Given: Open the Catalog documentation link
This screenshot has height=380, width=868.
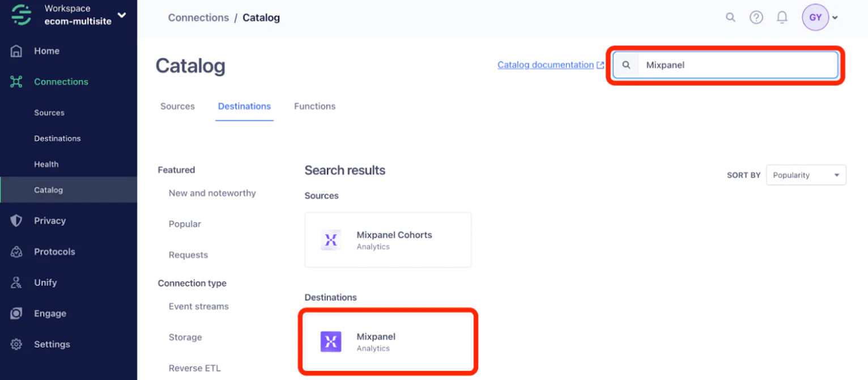Looking at the screenshot, I should [546, 65].
